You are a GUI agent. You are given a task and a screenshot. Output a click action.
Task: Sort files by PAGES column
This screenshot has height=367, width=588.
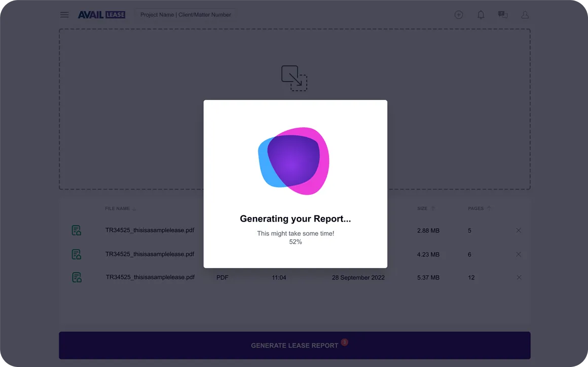(x=477, y=208)
